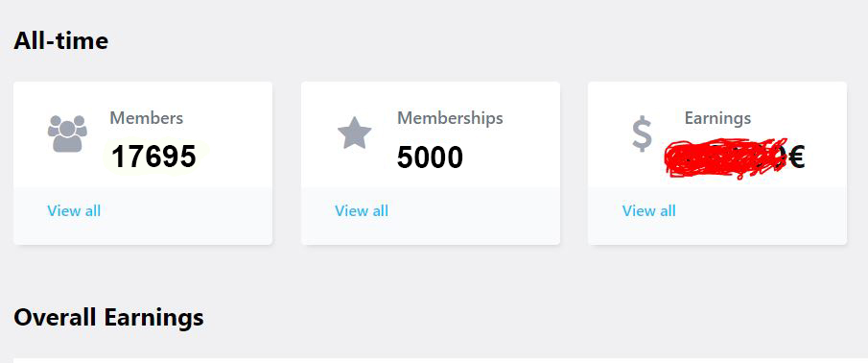The width and height of the screenshot is (868, 363).
Task: Click the Memberships card label
Action: tap(450, 118)
